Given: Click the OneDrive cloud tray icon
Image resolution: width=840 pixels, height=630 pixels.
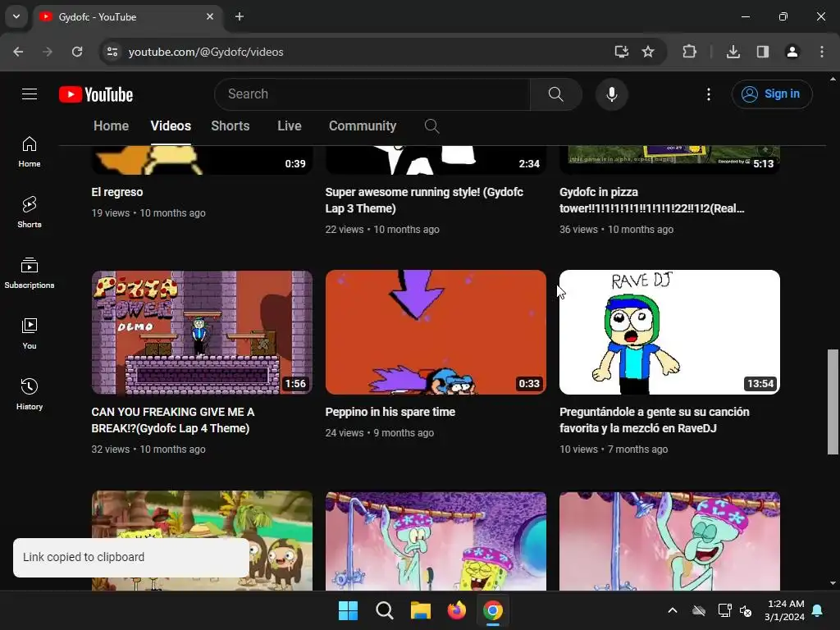Looking at the screenshot, I should coord(699,610).
